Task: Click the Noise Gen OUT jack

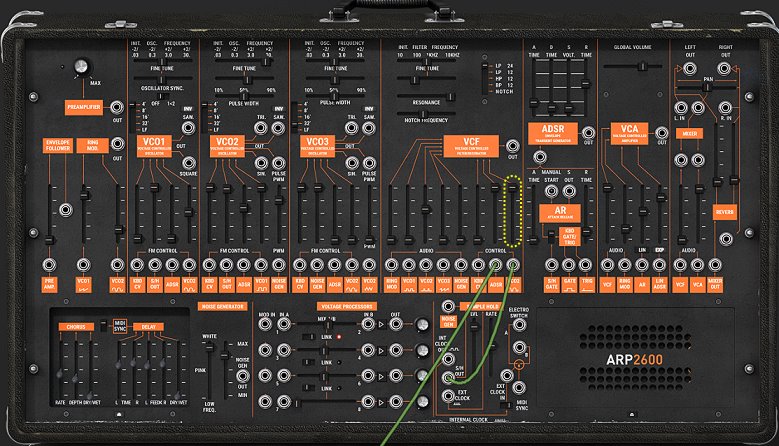Action: [242, 375]
